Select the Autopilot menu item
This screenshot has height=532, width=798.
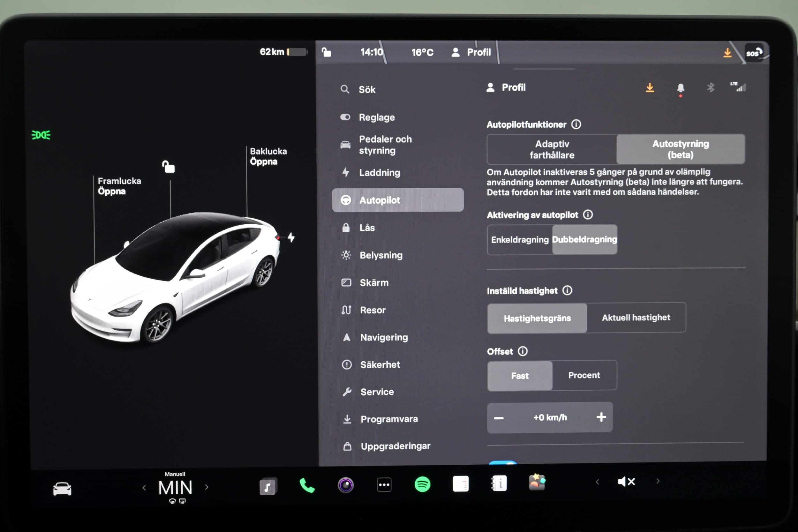click(x=398, y=200)
